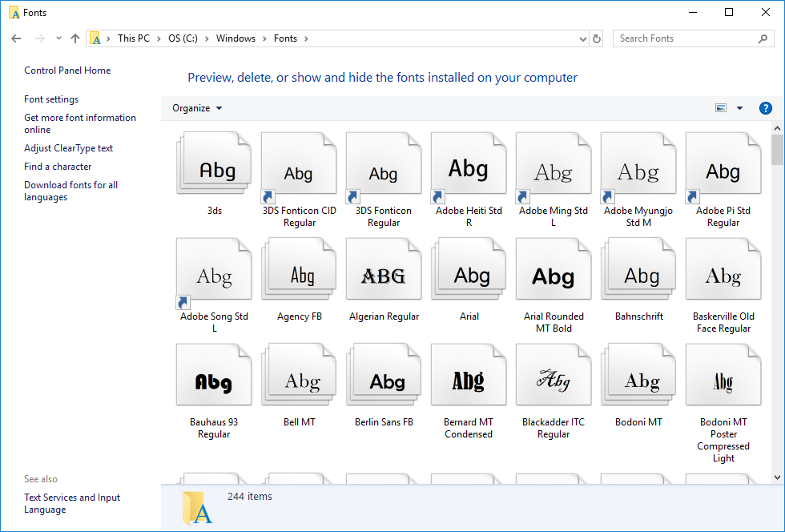This screenshot has height=532, width=785.
Task: Select the Adobe Pi Std Regular font
Action: pyautogui.click(x=723, y=167)
